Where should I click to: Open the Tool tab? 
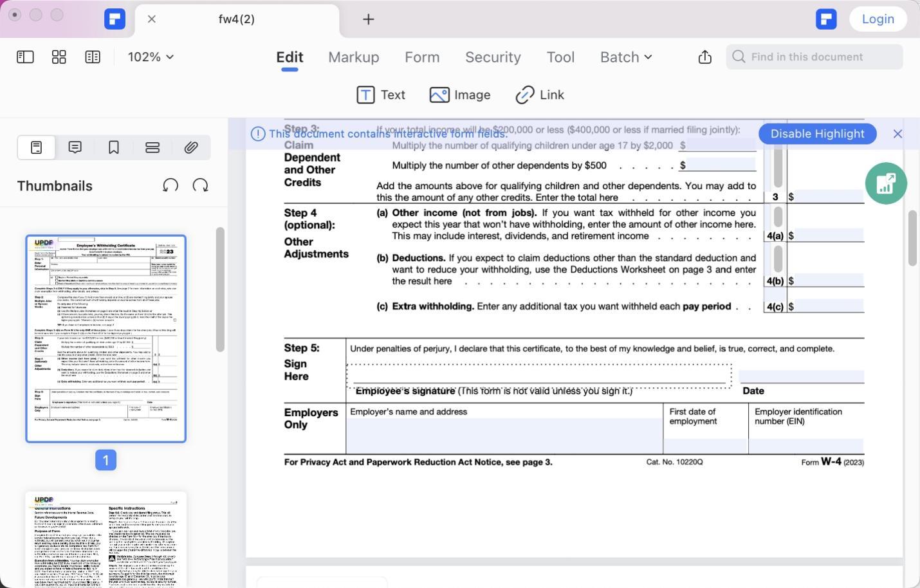tap(560, 57)
